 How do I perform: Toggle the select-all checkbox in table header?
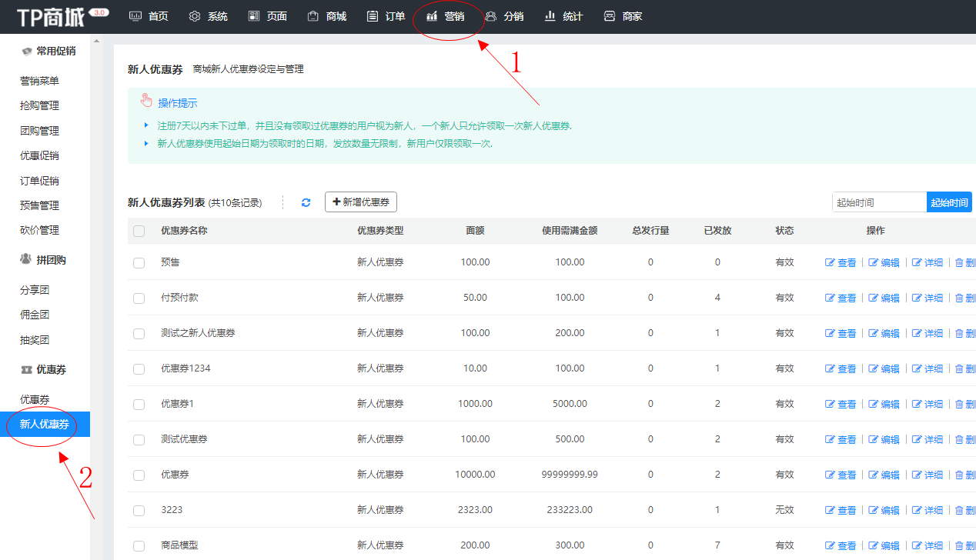point(139,231)
